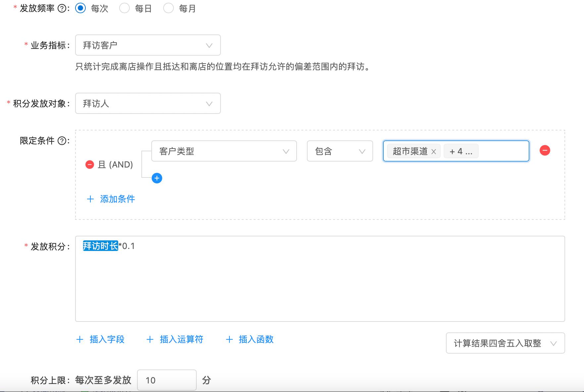This screenshot has height=392, width=584.
Task: Click help icon next to 限定条件
Action: [62, 141]
